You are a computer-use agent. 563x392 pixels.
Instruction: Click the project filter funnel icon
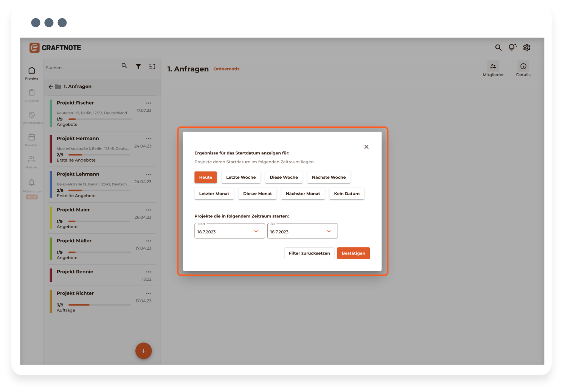click(138, 66)
